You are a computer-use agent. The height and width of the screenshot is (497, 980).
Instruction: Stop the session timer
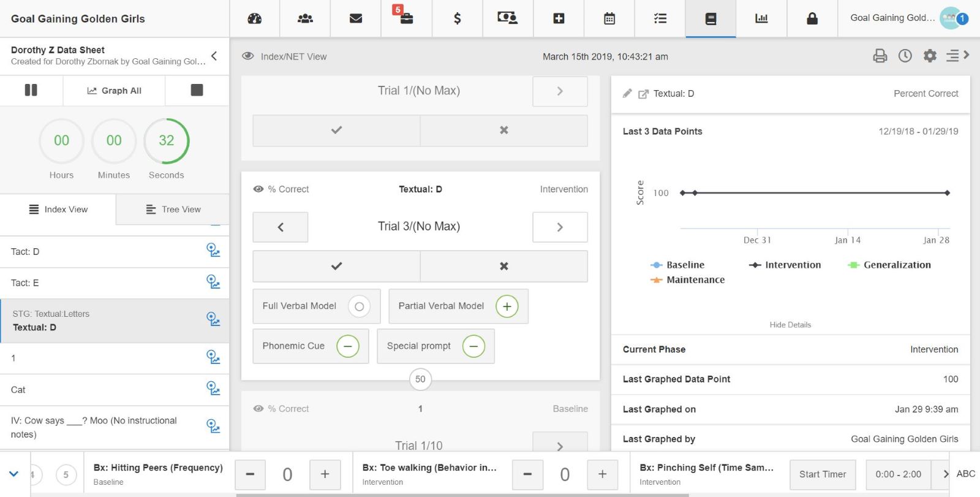197,90
